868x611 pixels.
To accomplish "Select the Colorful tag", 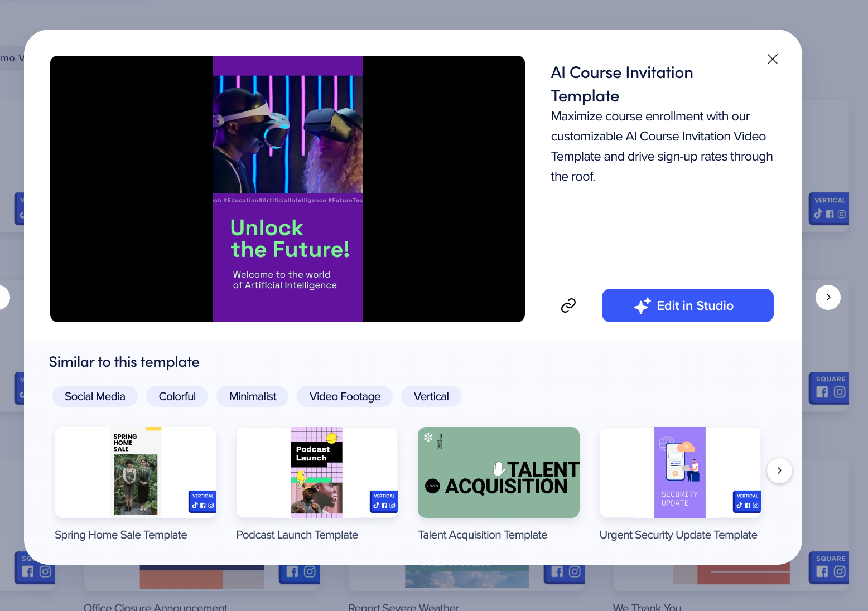I will [177, 396].
